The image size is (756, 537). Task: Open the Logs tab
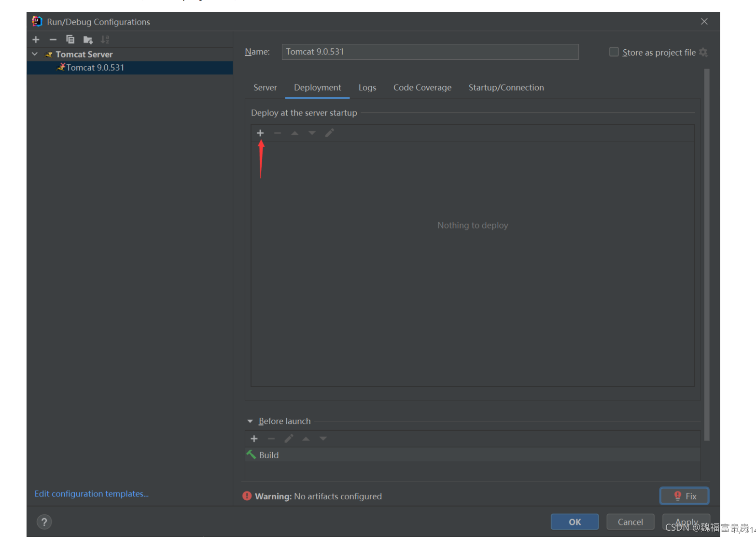pyautogui.click(x=367, y=87)
